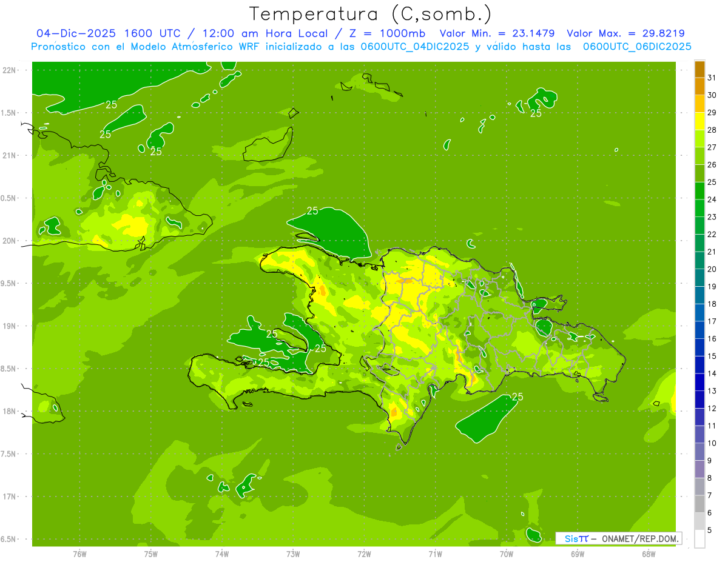Viewport: 728px width, 562px height.
Task: Pick the yellow swatch between 28 and 29
Action: pyautogui.click(x=699, y=121)
